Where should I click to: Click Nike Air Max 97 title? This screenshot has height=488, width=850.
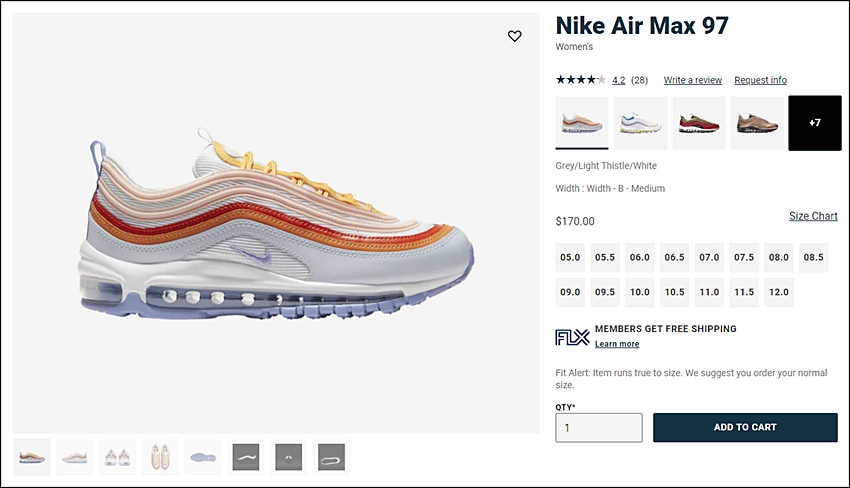[x=642, y=25]
